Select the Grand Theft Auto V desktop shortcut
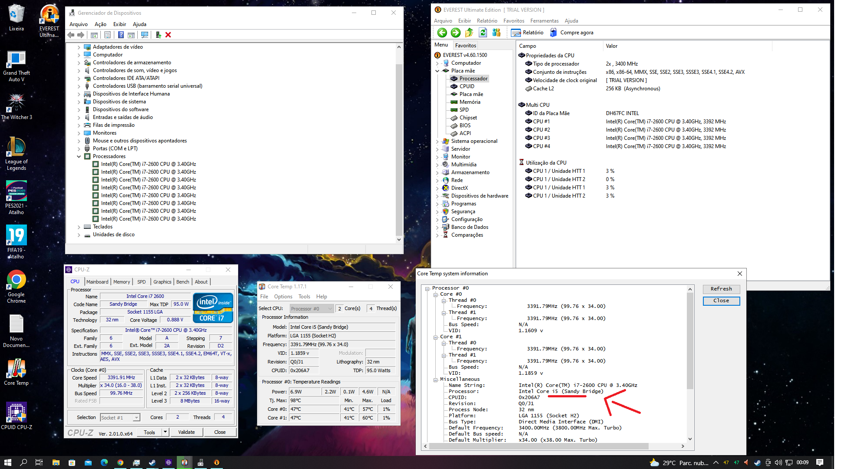Viewport: 868px width, 469px height. pos(17,66)
